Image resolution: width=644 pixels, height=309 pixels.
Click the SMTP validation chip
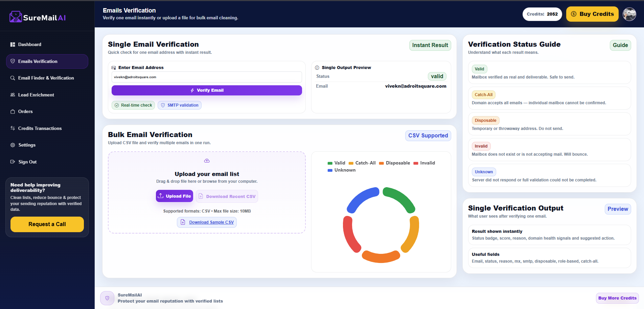(x=180, y=105)
